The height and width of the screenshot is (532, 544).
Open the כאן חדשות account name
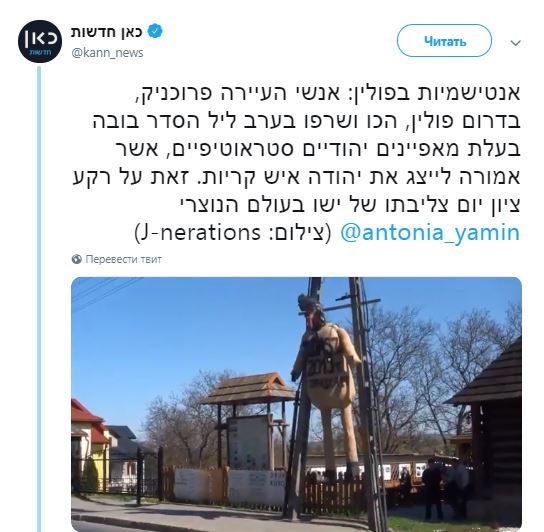click(x=107, y=32)
